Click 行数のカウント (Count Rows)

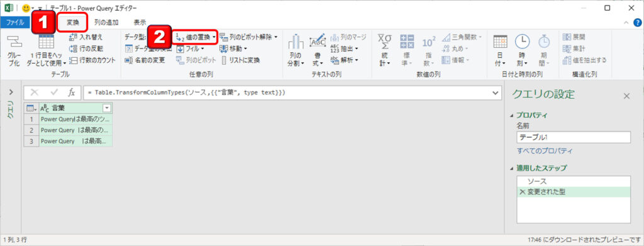[92, 60]
